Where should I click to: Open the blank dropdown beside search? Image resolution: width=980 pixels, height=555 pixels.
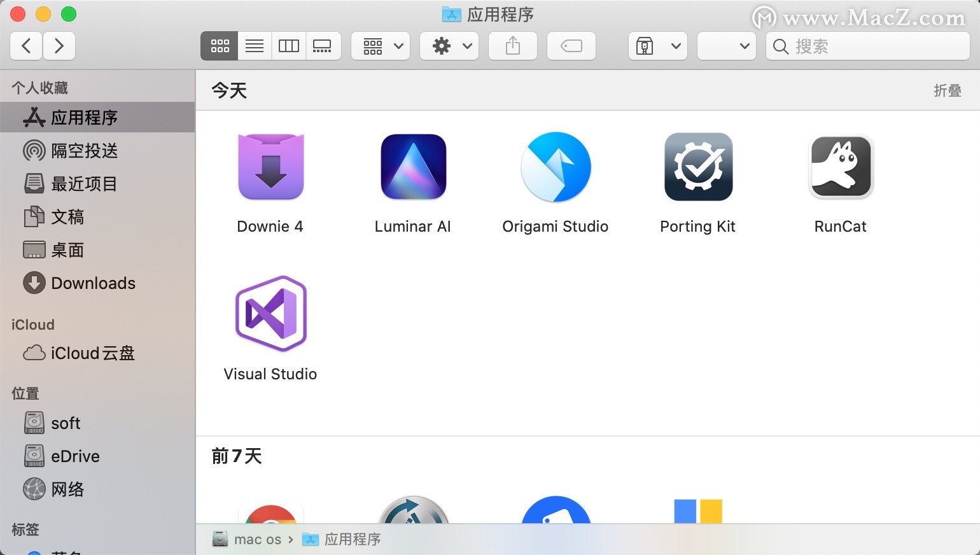tap(727, 46)
